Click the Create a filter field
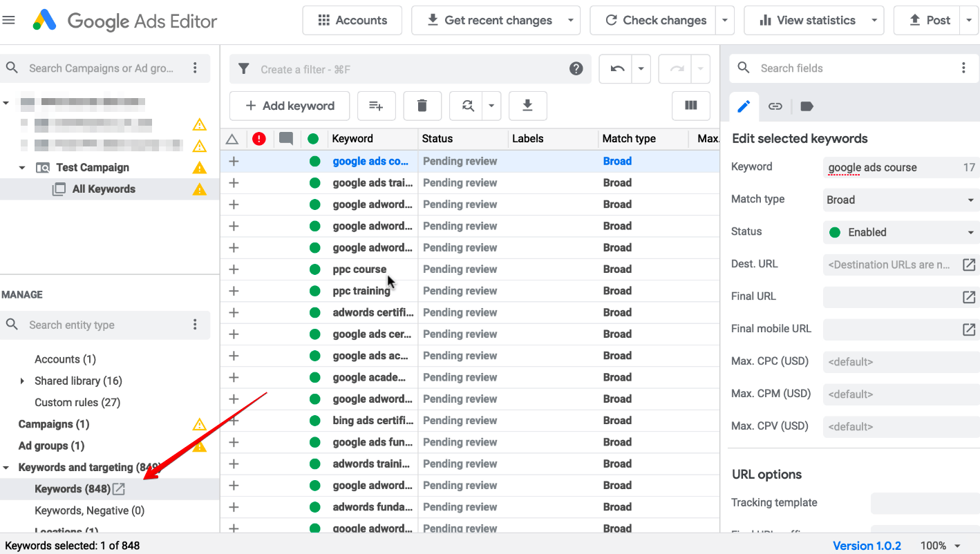This screenshot has width=980, height=554. (411, 69)
